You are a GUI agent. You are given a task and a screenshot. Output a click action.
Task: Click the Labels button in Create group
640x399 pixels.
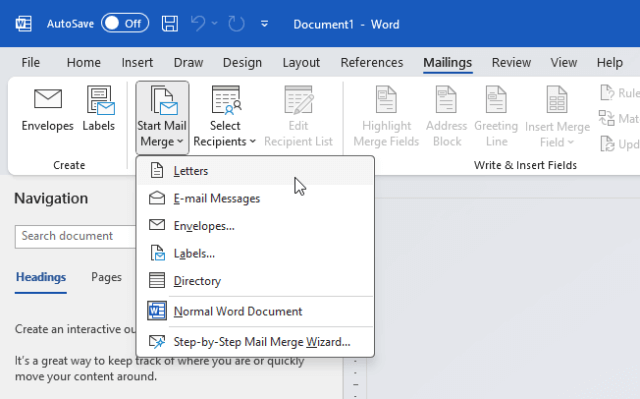[99, 109]
